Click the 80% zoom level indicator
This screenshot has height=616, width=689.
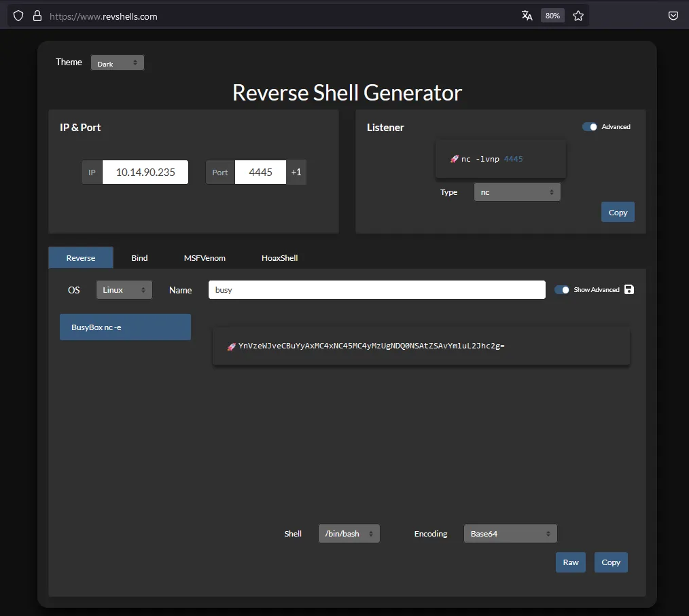click(x=552, y=16)
